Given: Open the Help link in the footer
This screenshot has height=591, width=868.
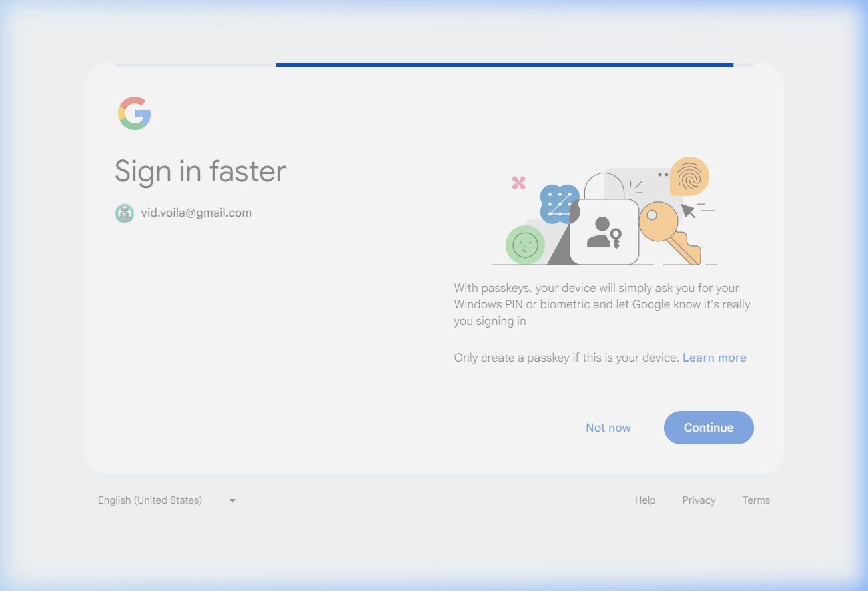Looking at the screenshot, I should (645, 500).
